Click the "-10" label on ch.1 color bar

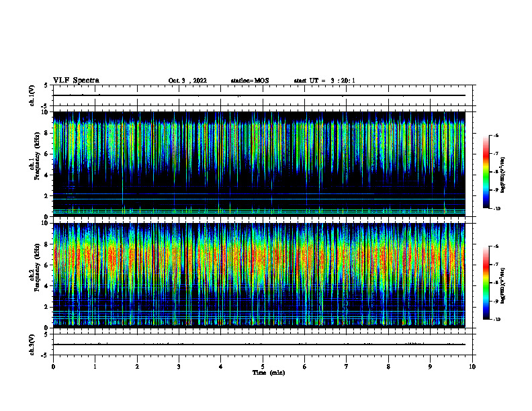[496, 209]
